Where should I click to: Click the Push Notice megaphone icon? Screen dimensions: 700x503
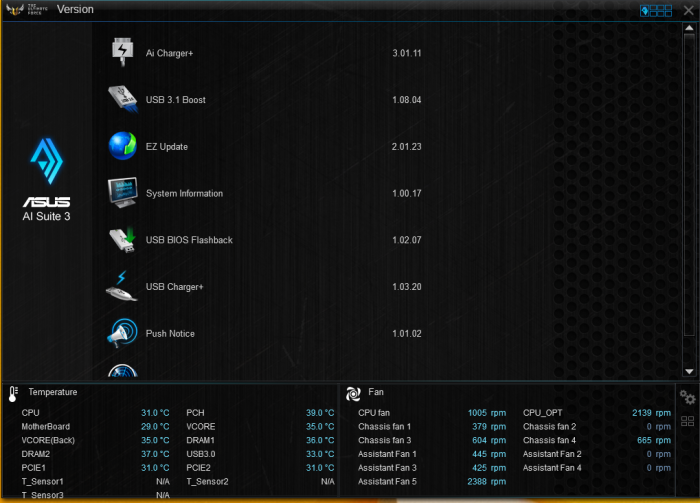122,333
